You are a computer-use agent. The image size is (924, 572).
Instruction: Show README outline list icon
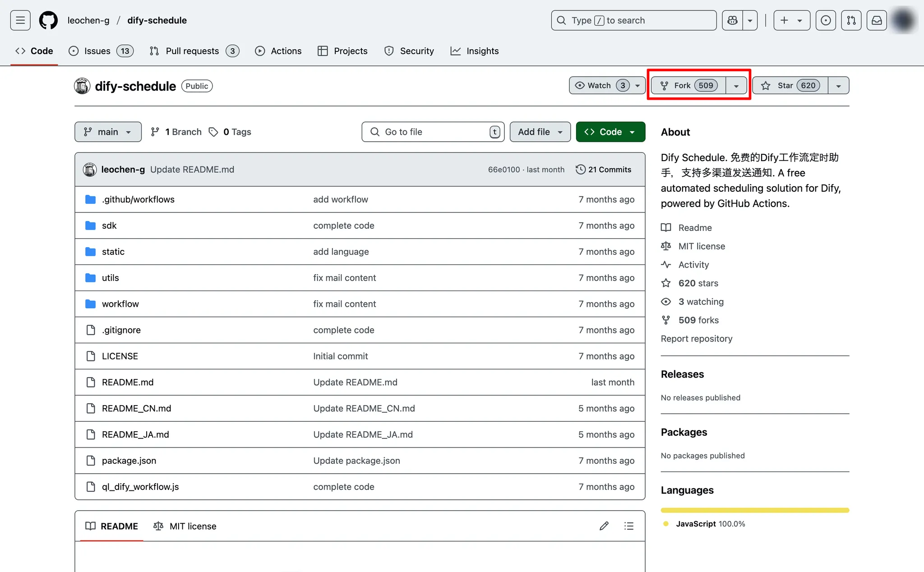(629, 526)
